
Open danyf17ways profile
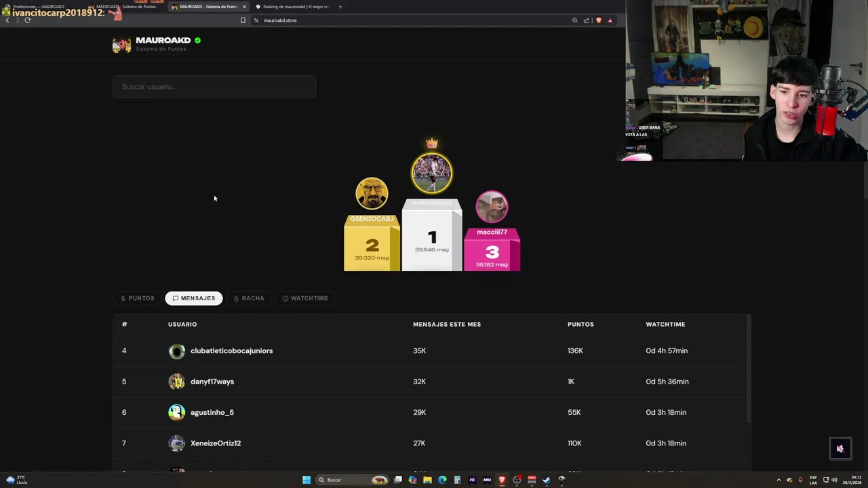click(212, 382)
